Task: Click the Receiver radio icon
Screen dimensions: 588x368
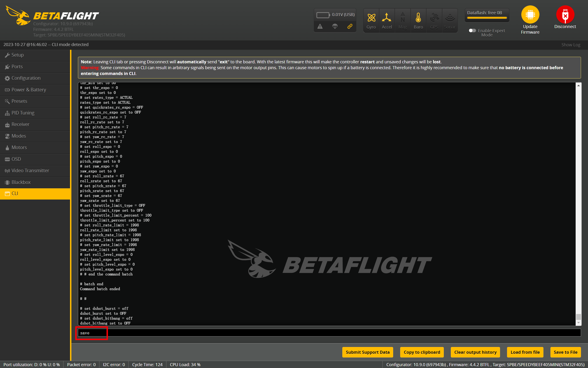Action: [x=7, y=124]
